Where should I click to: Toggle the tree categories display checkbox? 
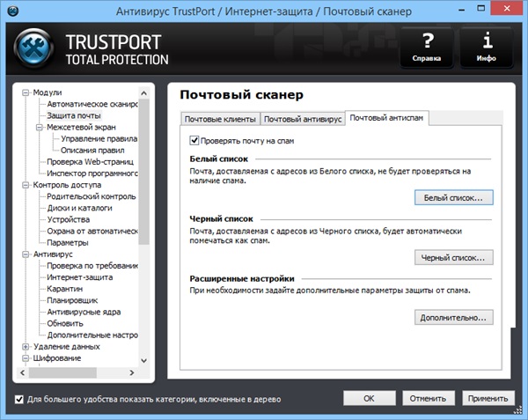[20, 399]
